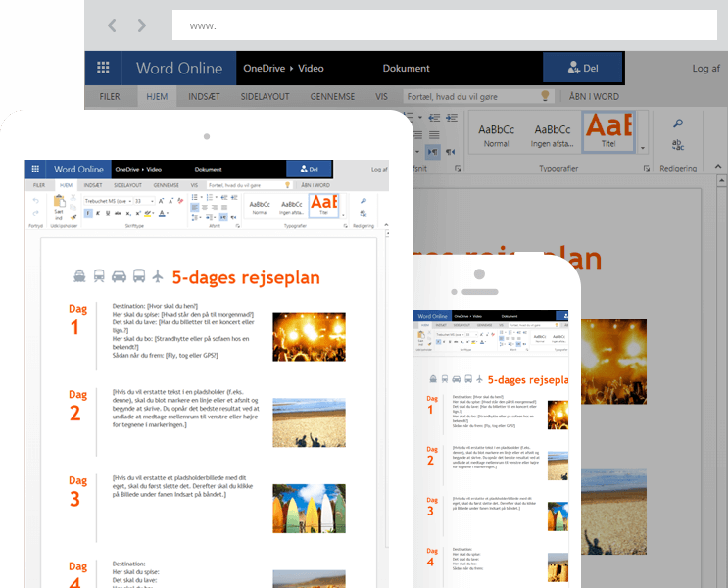Click the Find magnifier icon in Redigering

click(x=677, y=122)
